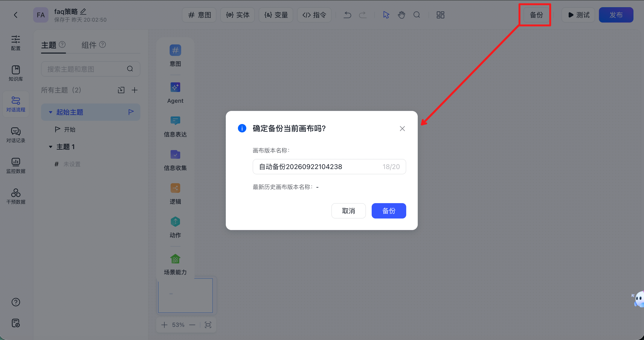644x340 pixels.
Task: Click the undo arrow icon
Action: (x=347, y=15)
